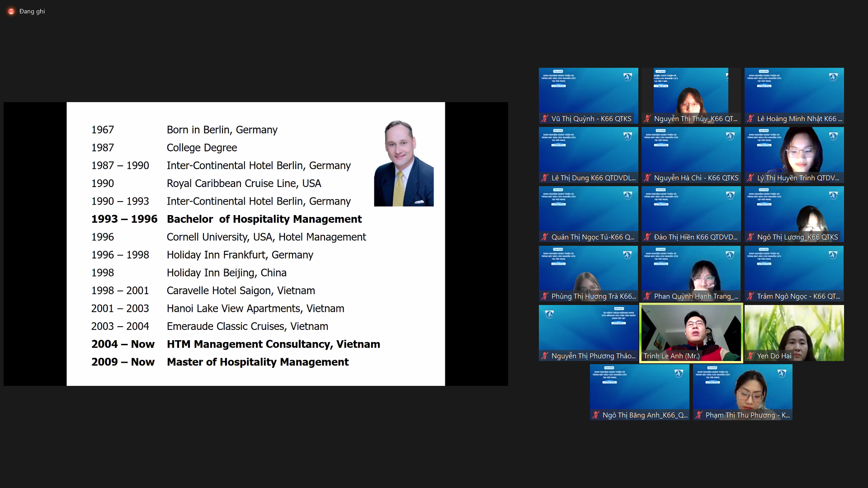Click Ngô Thị Băng Anh participant name label
868x488 pixels.
click(x=645, y=415)
